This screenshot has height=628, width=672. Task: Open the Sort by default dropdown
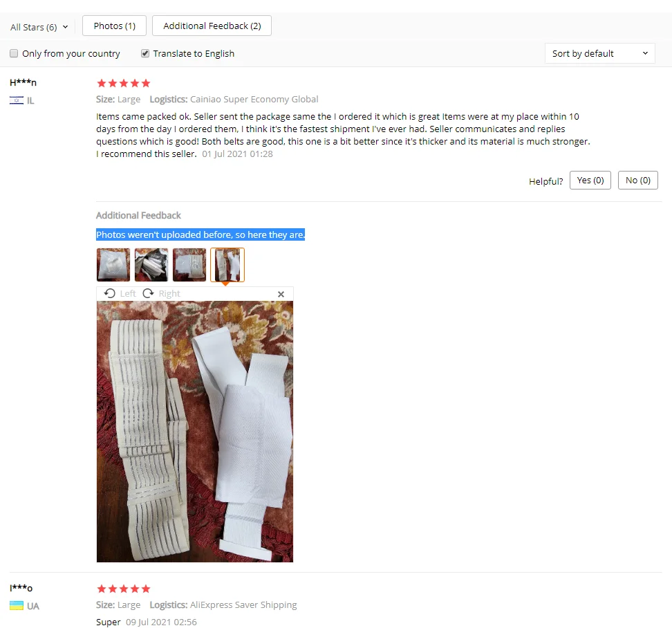599,53
